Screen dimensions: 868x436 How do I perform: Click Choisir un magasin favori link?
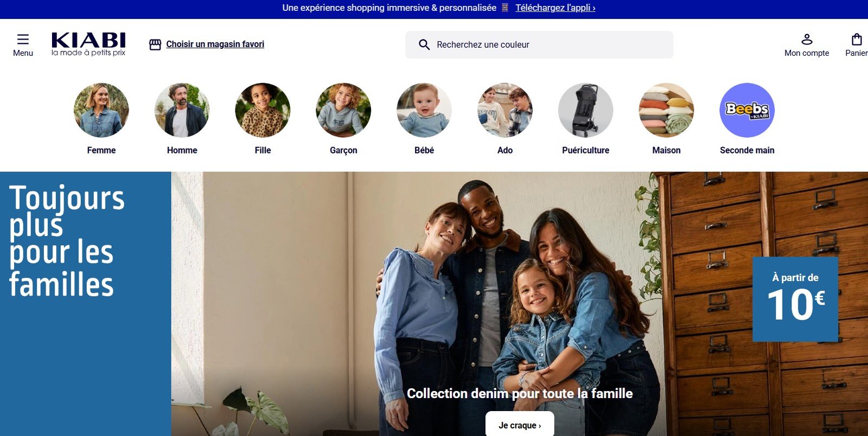tap(215, 44)
